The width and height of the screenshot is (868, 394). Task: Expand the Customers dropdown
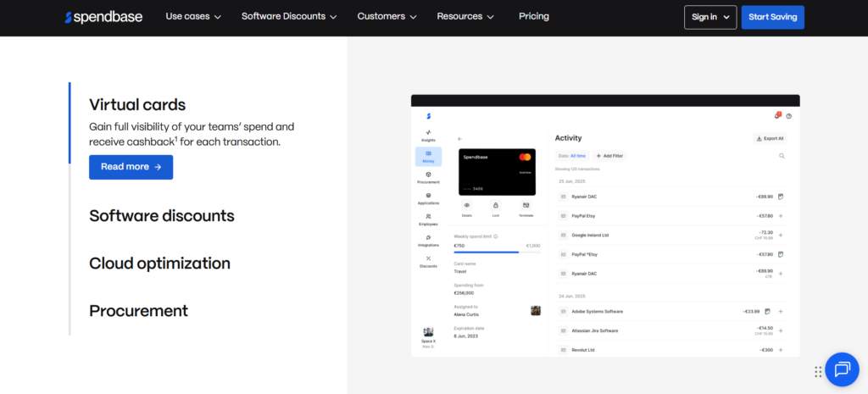point(387,17)
